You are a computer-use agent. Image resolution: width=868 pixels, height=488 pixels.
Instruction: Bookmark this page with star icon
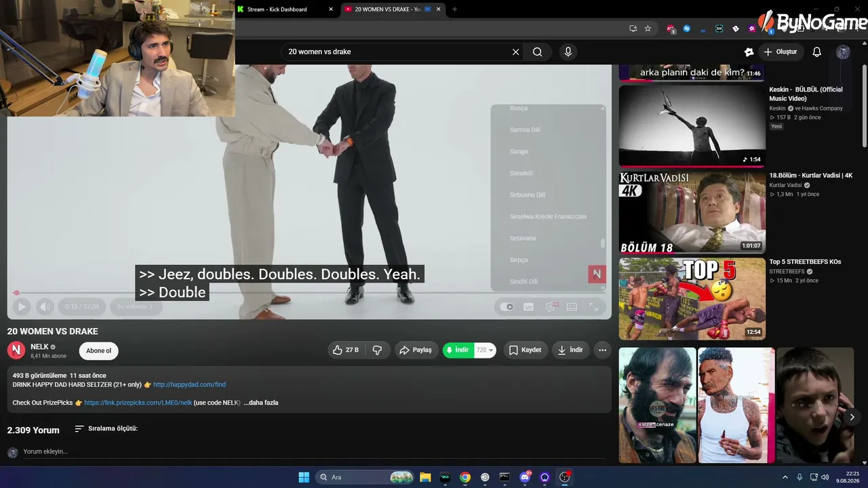click(x=648, y=28)
